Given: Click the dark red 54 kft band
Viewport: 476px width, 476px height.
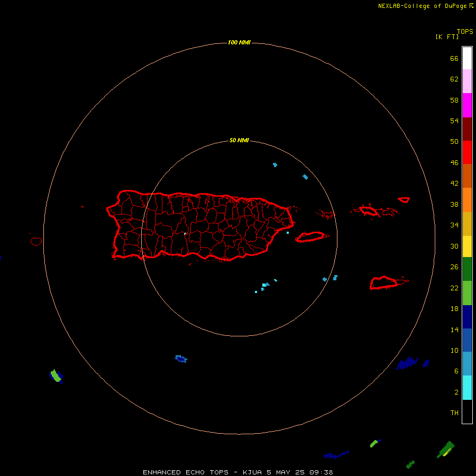Looking at the screenshot, I should coord(467,129).
